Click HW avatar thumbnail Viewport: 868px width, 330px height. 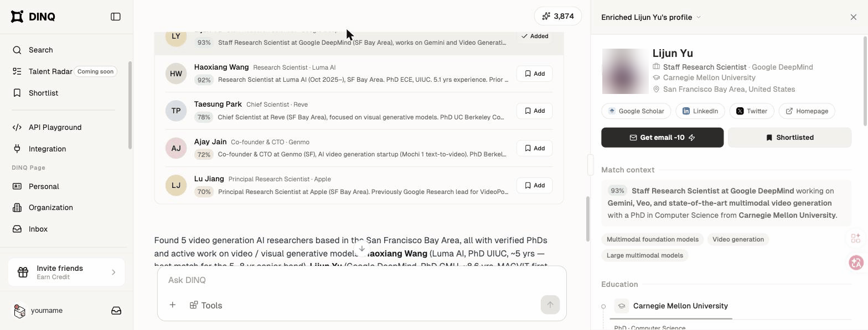tap(176, 74)
